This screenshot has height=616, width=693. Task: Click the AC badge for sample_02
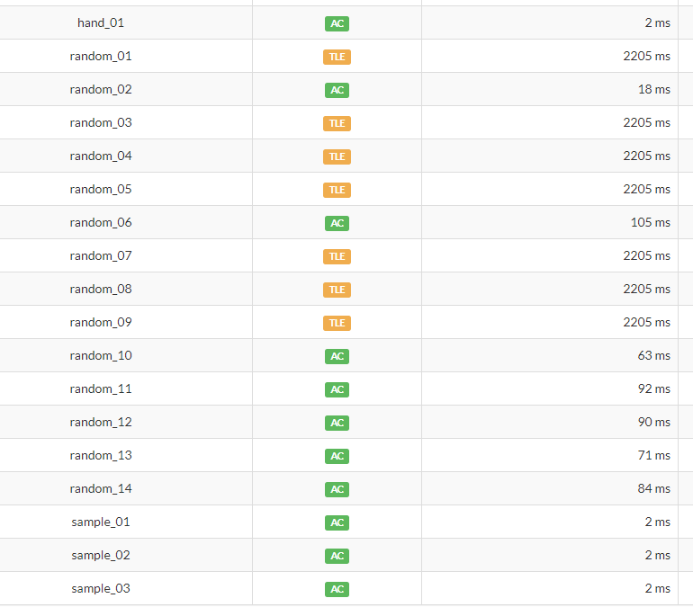[x=337, y=556]
